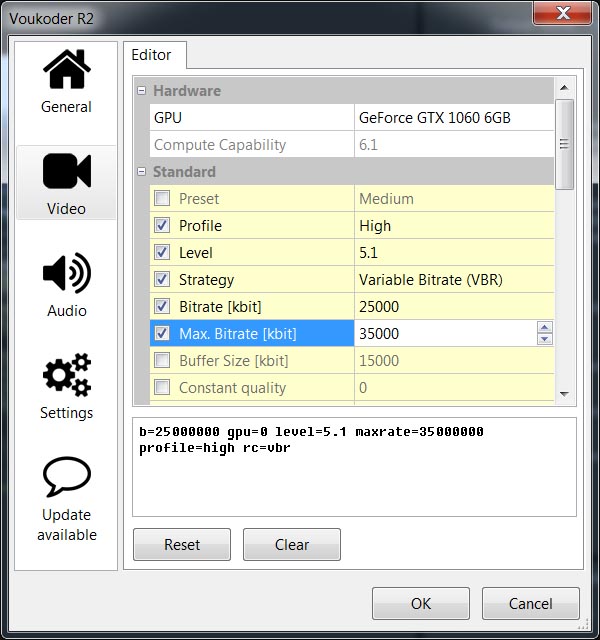Click the Bitrate value 25000
Viewport: 600px width, 640px height.
point(454,306)
